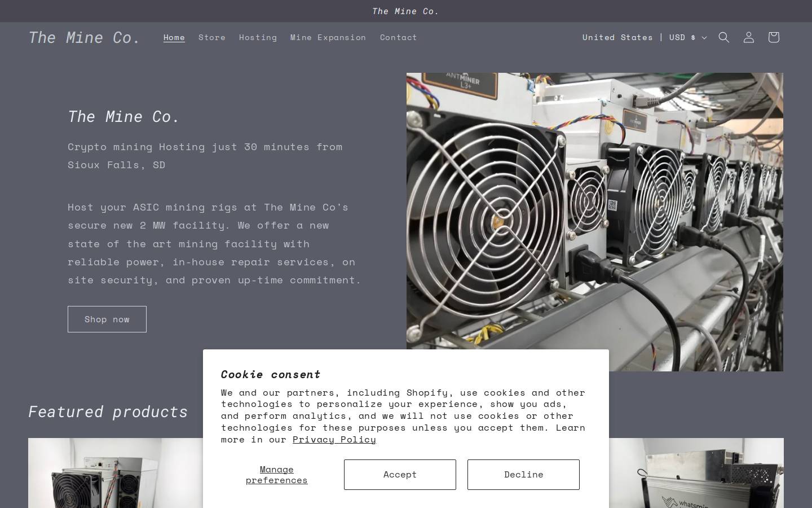Viewport: 812px width, 508px height.
Task: Open Manage preferences for cookies
Action: click(x=277, y=475)
